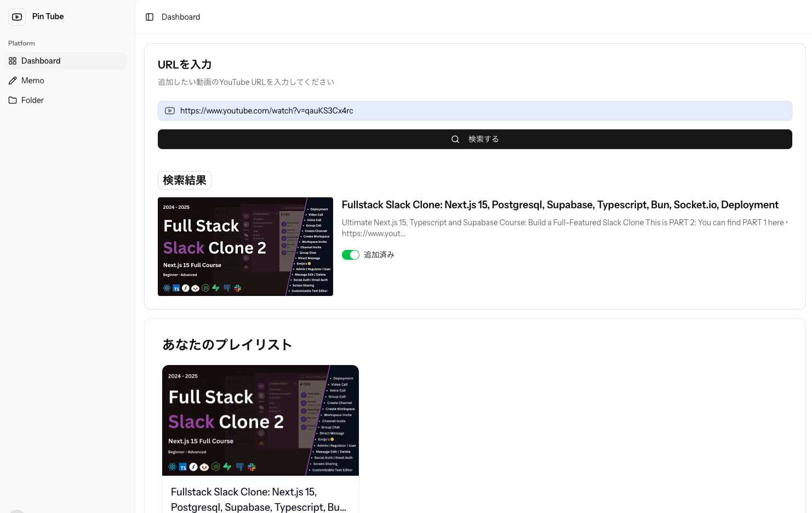Select Folder in the sidebar
Image resolution: width=812 pixels, height=513 pixels.
pyautogui.click(x=32, y=100)
